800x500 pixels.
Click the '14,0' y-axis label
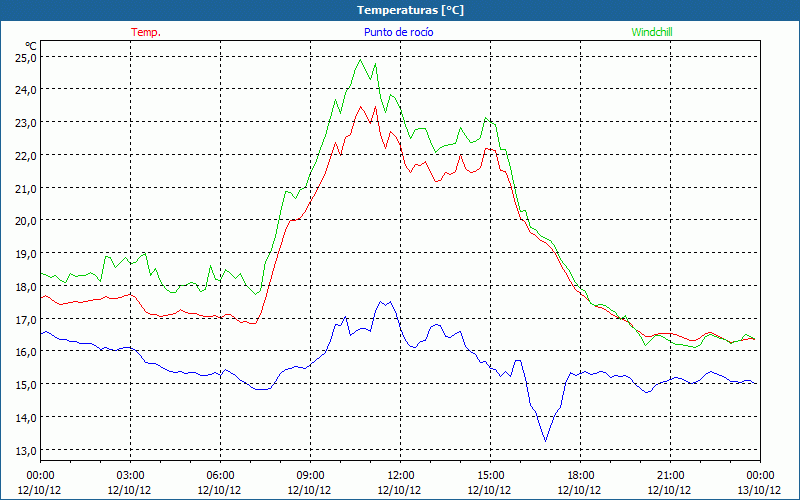(26, 418)
